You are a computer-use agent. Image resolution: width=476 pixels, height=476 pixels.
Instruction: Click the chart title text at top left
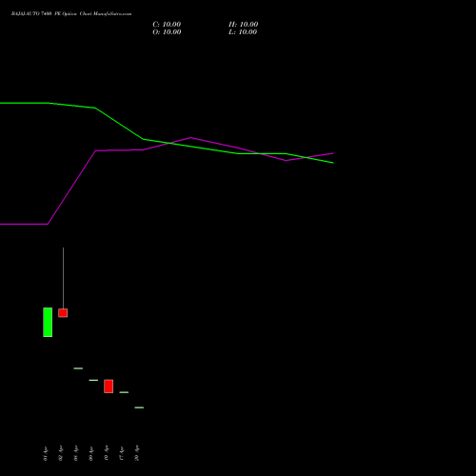click(71, 14)
